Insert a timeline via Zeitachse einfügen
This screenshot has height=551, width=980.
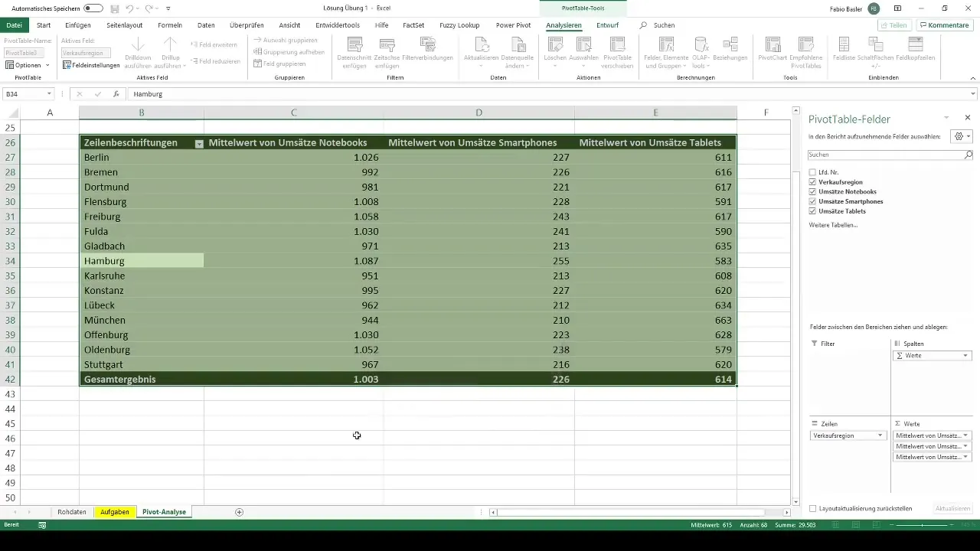(x=387, y=52)
